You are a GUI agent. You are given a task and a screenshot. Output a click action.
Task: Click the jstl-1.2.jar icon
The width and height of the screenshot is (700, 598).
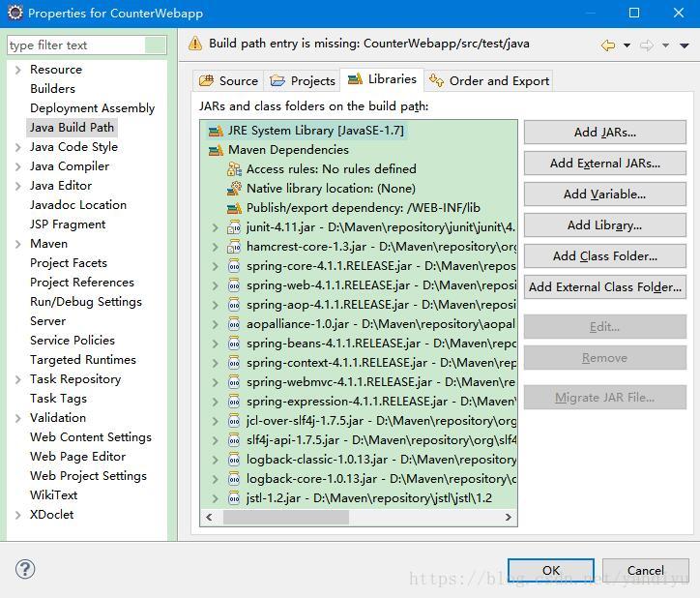pos(234,498)
